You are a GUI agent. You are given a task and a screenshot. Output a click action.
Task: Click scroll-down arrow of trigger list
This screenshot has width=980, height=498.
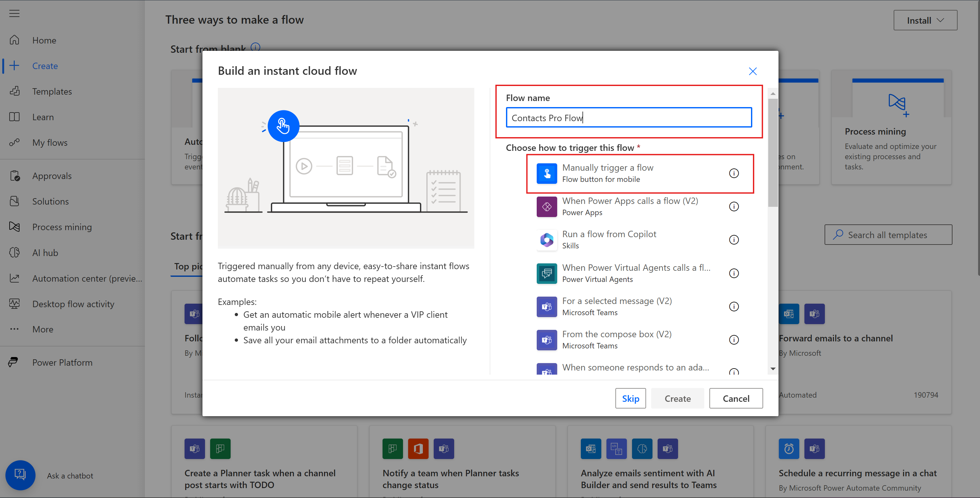pos(773,368)
